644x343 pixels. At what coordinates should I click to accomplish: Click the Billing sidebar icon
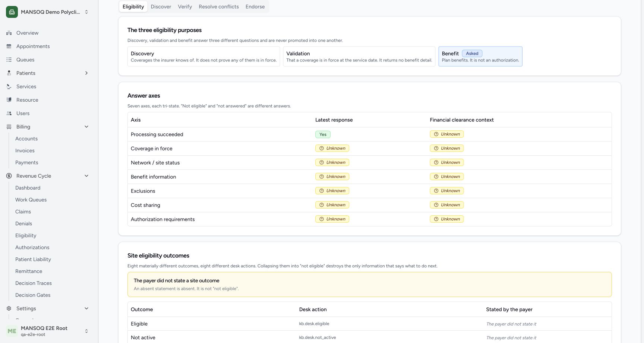tap(9, 127)
